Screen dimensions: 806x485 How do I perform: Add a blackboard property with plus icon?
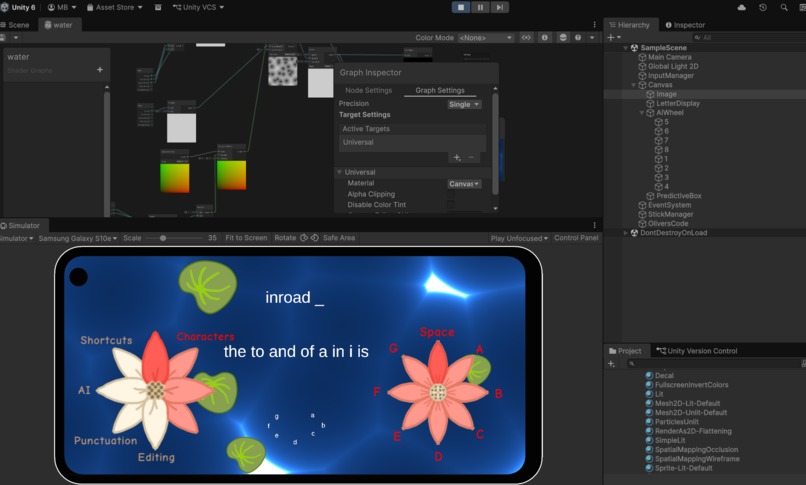tap(100, 69)
